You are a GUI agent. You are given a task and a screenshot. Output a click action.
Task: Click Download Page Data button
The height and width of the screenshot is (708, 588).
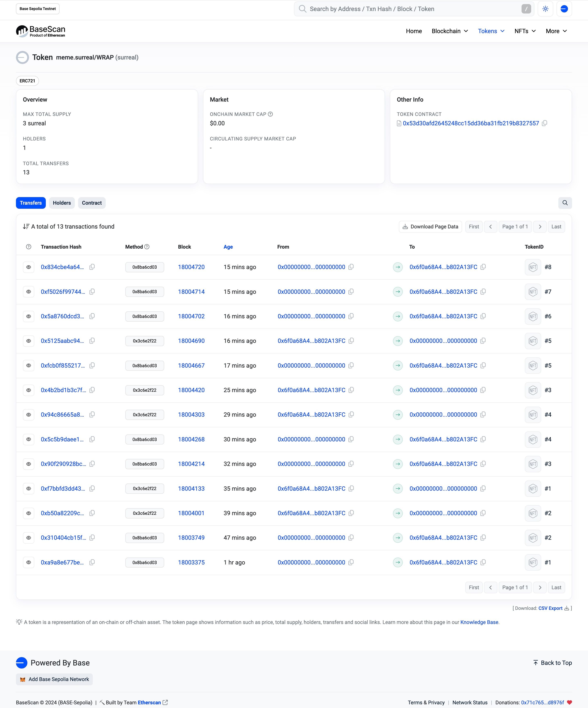[430, 227]
